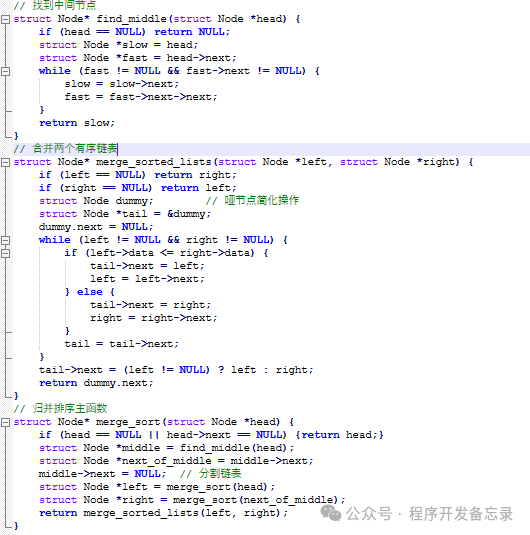Collapse the merge_sorted_lists function fold marker
The height and width of the screenshot is (535, 530).
[5, 162]
